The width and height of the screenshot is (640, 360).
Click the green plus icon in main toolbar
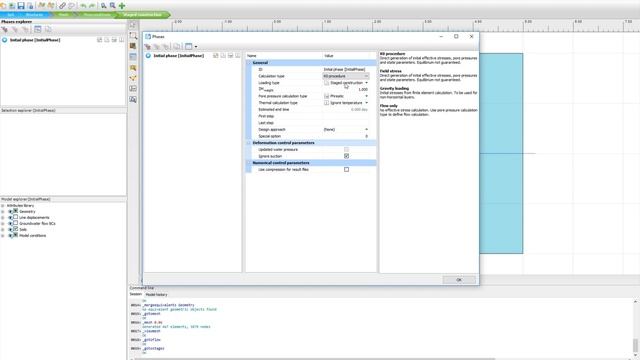pos(122,6)
